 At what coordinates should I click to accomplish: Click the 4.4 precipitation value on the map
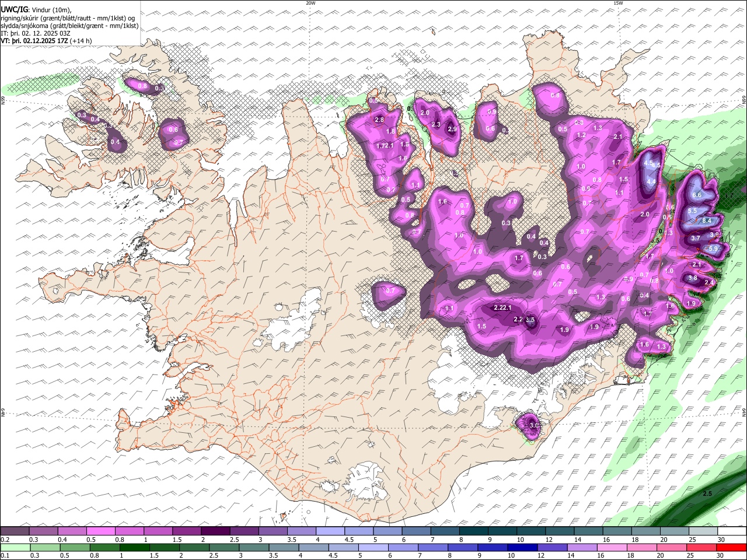click(x=651, y=182)
